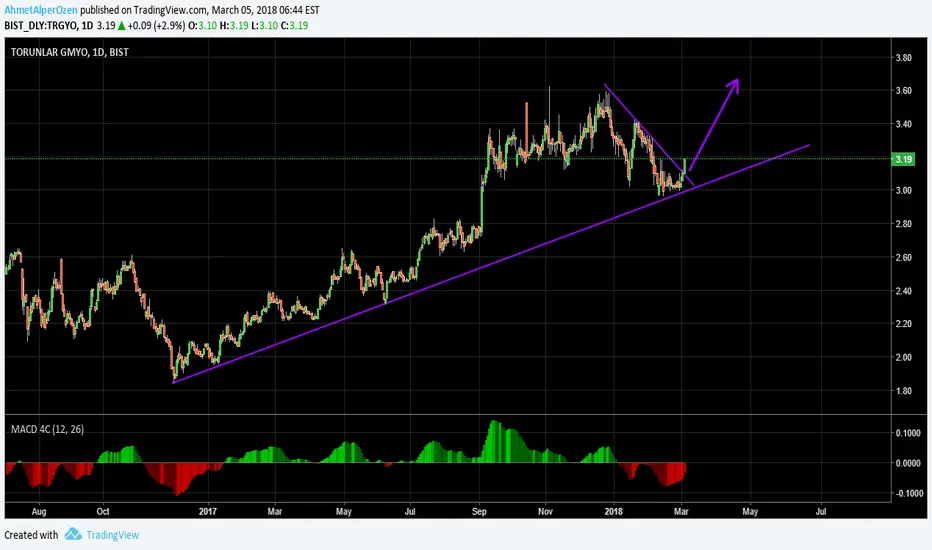Screen dimensions: 932x550
Task: Click the O:3.10 open value in header
Action: [203, 26]
